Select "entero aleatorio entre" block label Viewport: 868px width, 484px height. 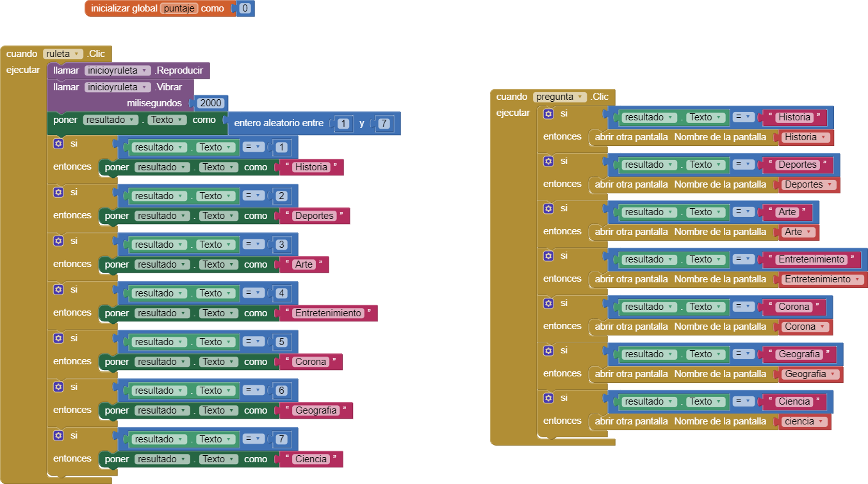(279, 122)
